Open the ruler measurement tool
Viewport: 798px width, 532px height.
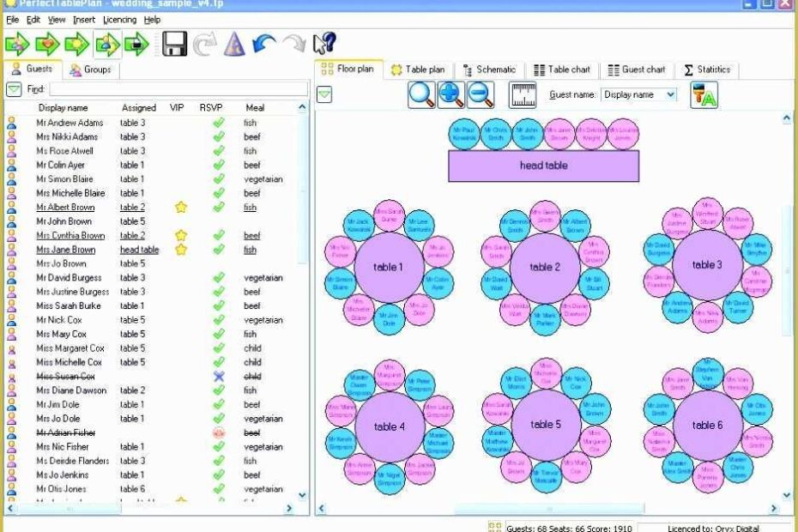pyautogui.click(x=521, y=94)
